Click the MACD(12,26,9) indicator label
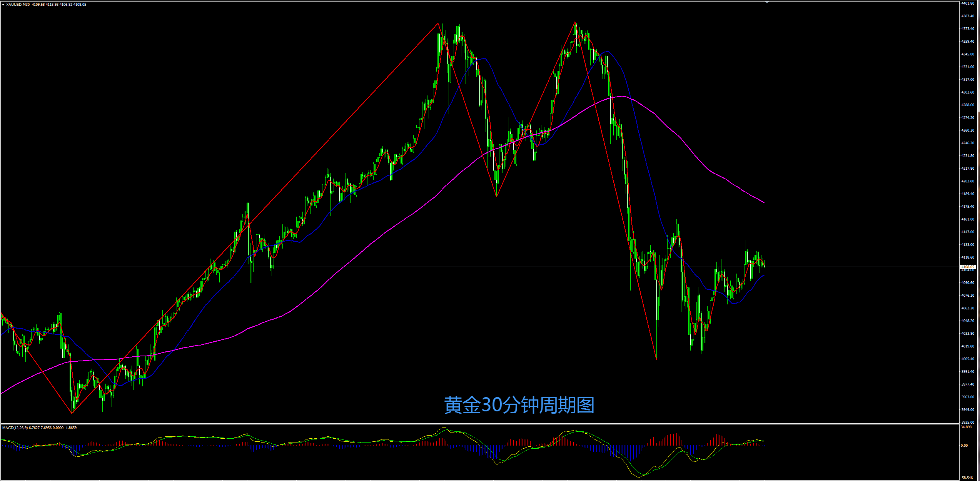Image resolution: width=980 pixels, height=481 pixels. [15, 428]
